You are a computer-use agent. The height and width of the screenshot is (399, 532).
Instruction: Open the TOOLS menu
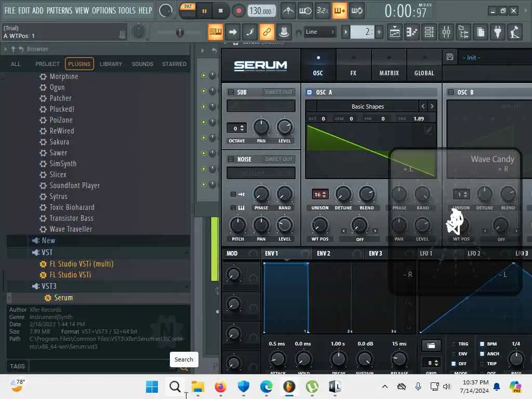click(127, 10)
